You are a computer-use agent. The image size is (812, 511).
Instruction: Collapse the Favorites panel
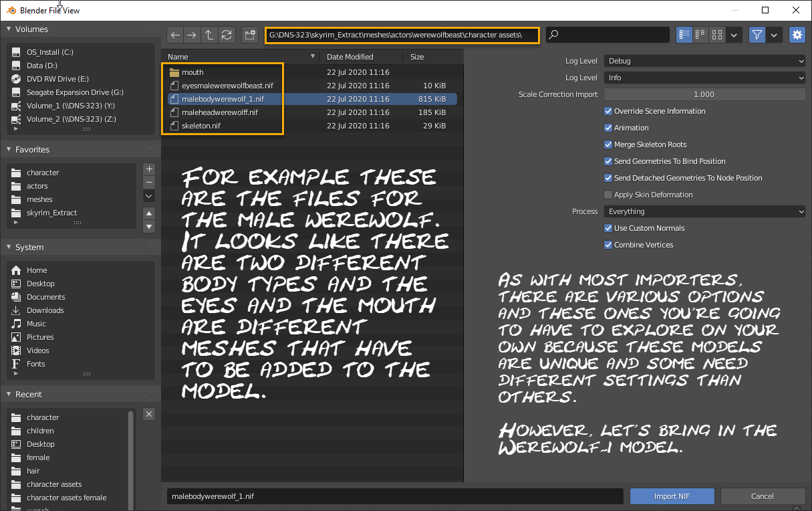point(9,150)
